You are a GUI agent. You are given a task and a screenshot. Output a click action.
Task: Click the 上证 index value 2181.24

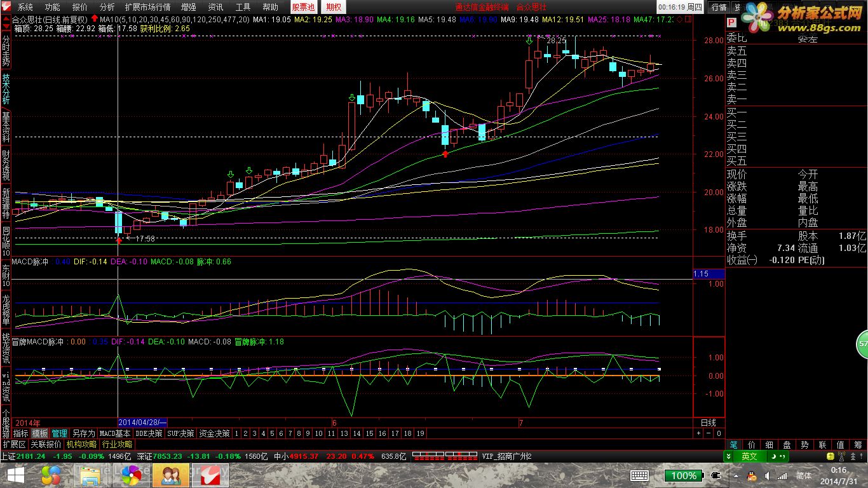tap(32, 456)
